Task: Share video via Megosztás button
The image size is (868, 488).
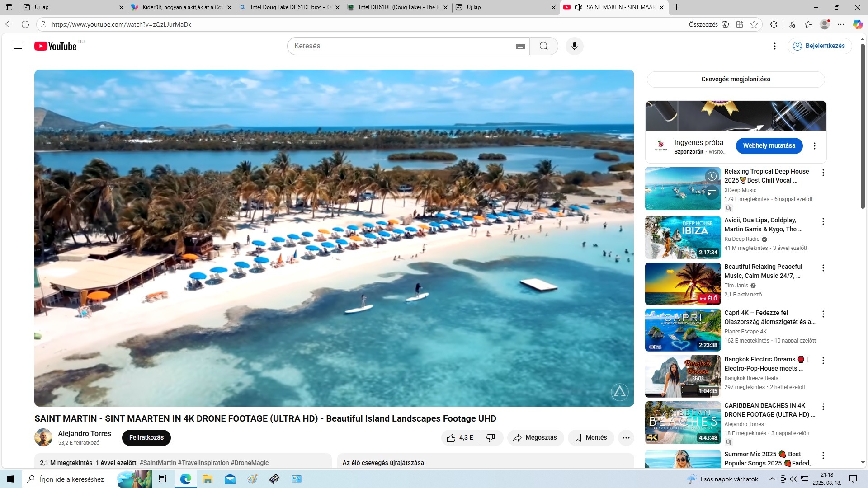Action: (x=535, y=437)
